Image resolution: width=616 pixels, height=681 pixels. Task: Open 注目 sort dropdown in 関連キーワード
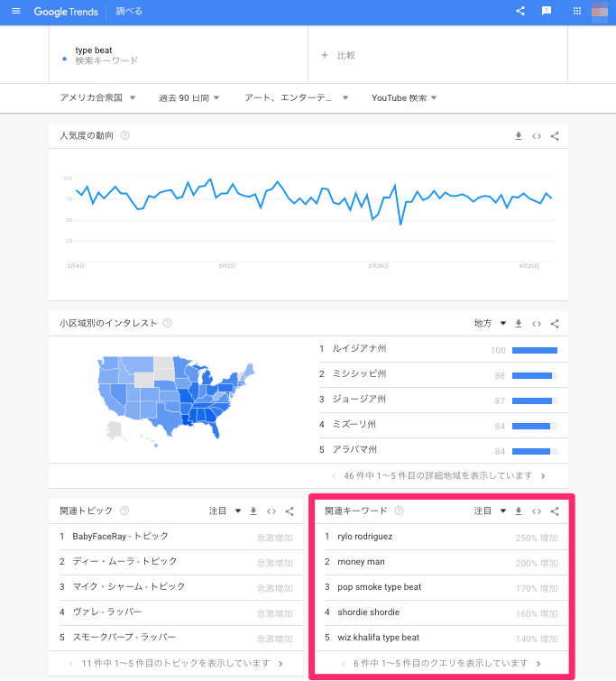pos(491,511)
